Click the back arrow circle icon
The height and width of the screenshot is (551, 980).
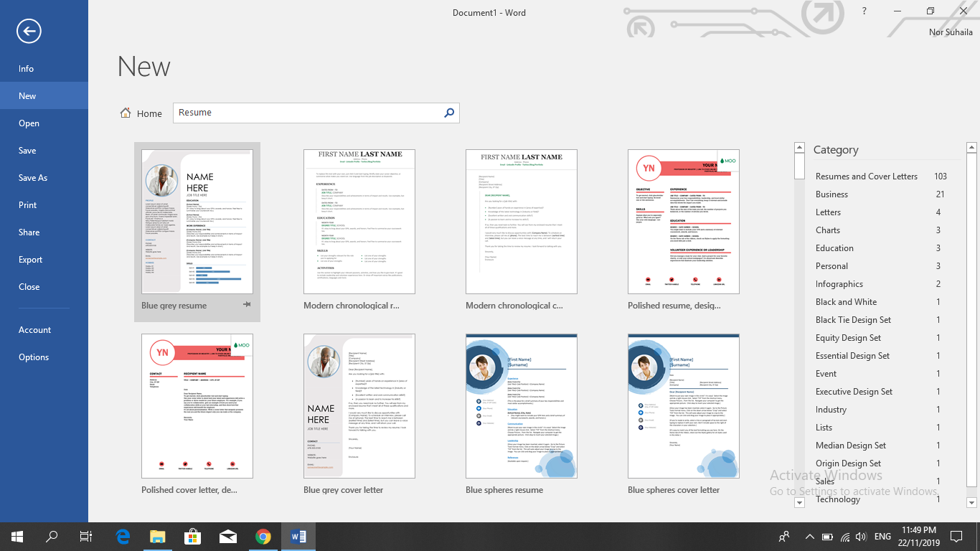(x=29, y=31)
